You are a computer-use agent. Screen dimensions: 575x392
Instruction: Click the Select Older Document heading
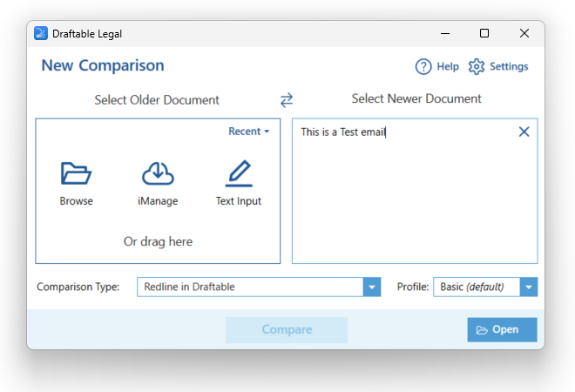click(157, 99)
